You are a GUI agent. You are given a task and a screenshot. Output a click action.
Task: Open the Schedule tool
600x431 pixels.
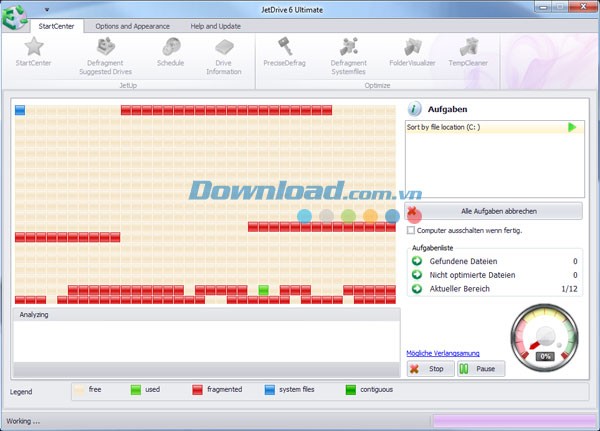171,47
